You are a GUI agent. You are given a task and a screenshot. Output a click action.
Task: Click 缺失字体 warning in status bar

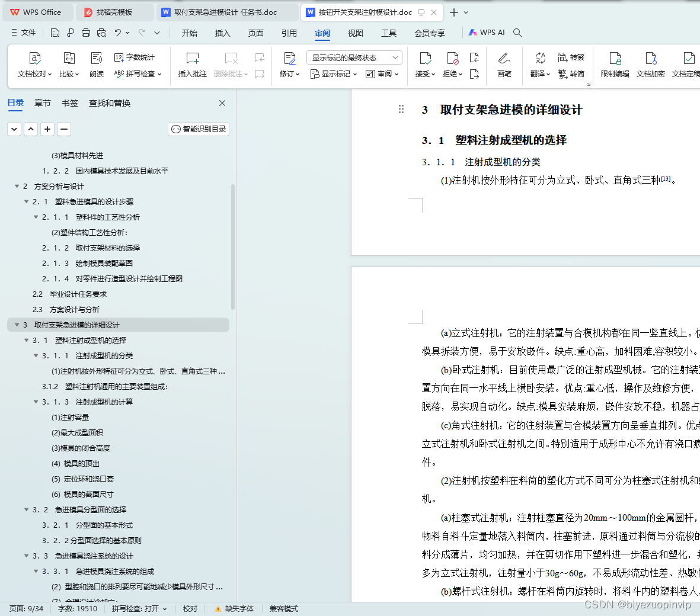(234, 609)
